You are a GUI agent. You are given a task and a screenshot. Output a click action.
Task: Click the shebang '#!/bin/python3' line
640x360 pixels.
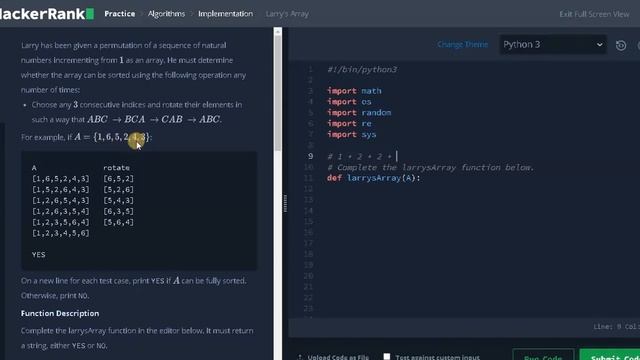pyautogui.click(x=362, y=69)
